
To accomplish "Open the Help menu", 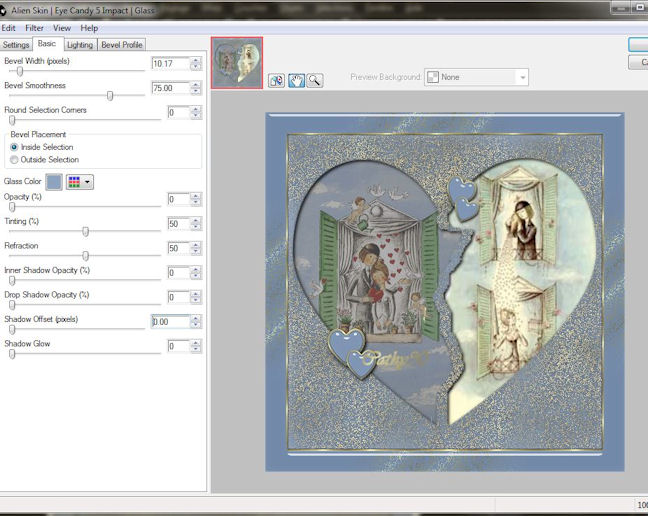I will 89,28.
